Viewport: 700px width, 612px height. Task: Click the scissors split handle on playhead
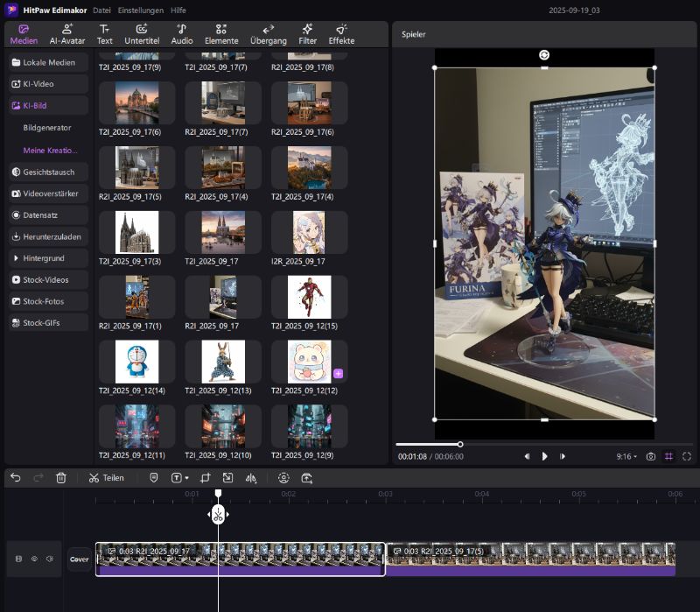click(218, 515)
